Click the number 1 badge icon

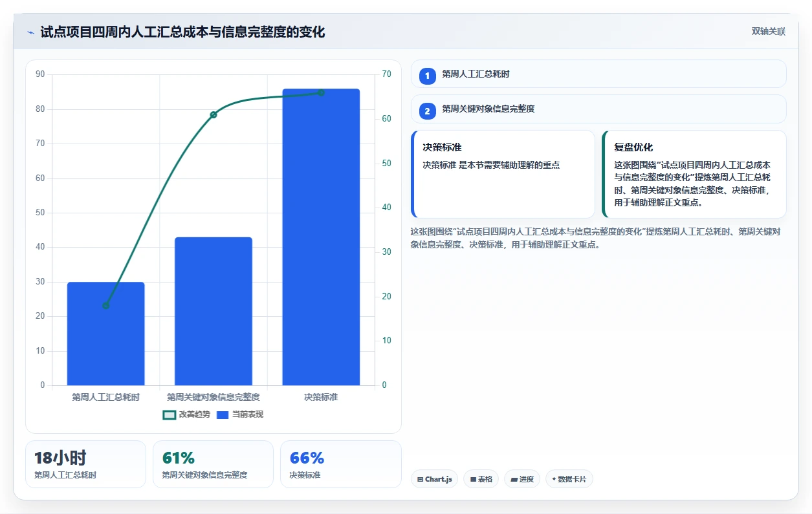427,76
